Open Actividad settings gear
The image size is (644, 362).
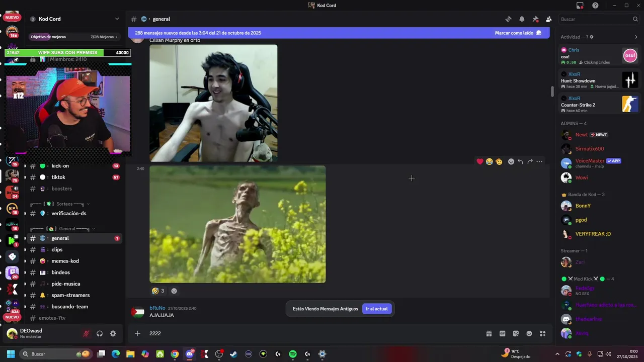point(592,37)
